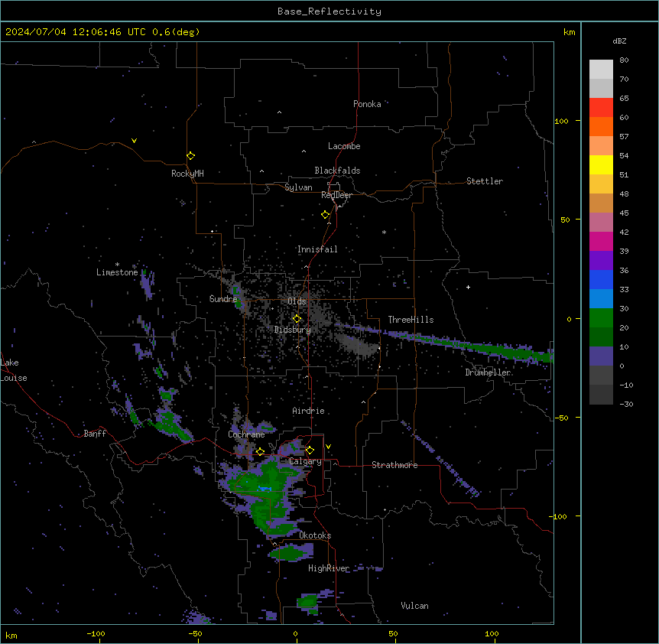Click the Olds town label

(x=297, y=301)
